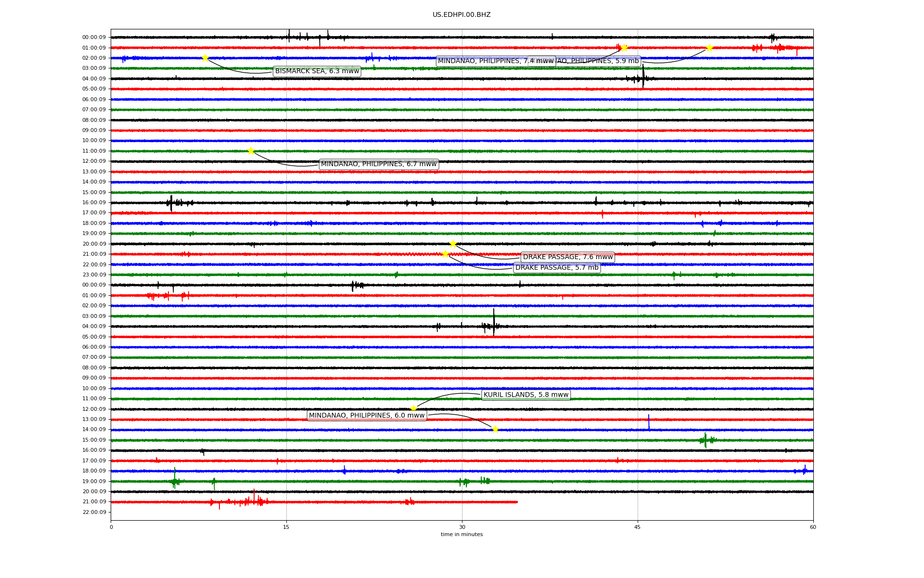The image size is (924, 578).
Task: Click the Drake Passage 7.6 mww label
Action: click(567, 257)
